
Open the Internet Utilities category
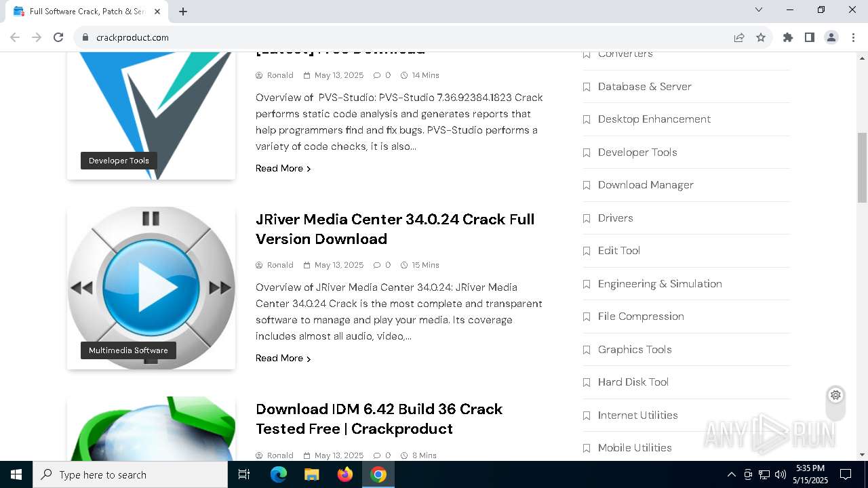pyautogui.click(x=638, y=415)
